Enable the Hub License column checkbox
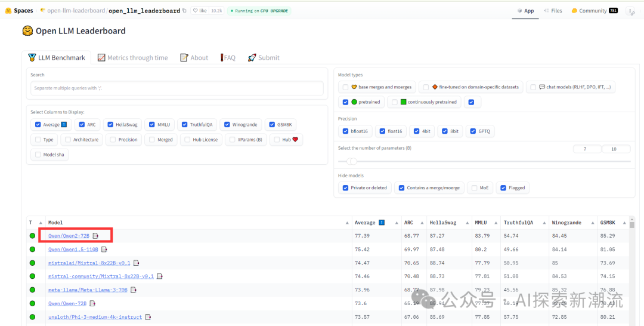 pyautogui.click(x=179, y=140)
